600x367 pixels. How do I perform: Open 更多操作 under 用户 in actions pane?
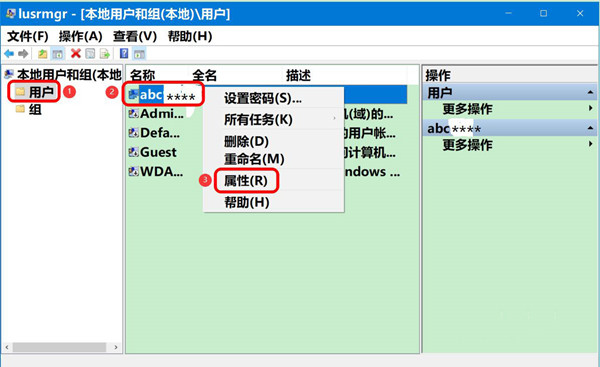coord(468,109)
